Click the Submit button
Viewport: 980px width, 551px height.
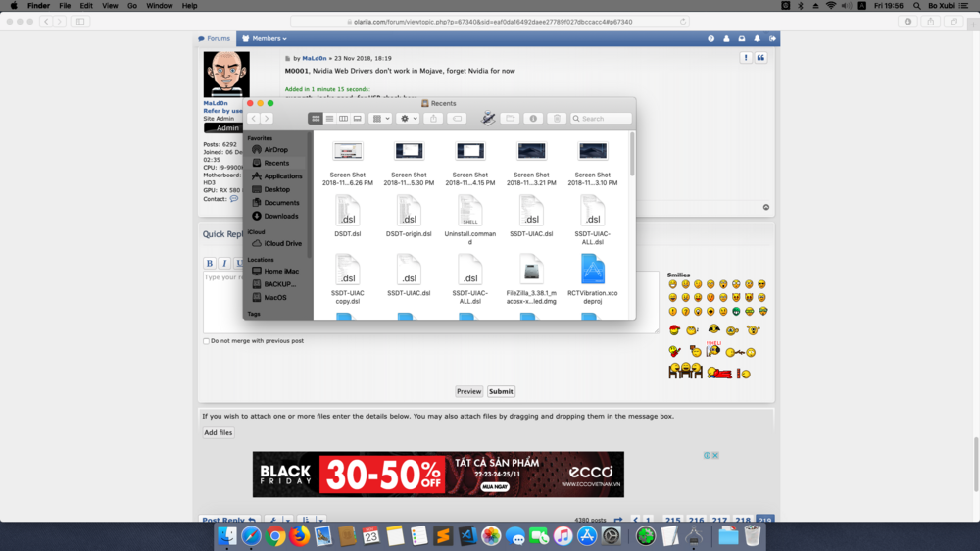point(501,391)
